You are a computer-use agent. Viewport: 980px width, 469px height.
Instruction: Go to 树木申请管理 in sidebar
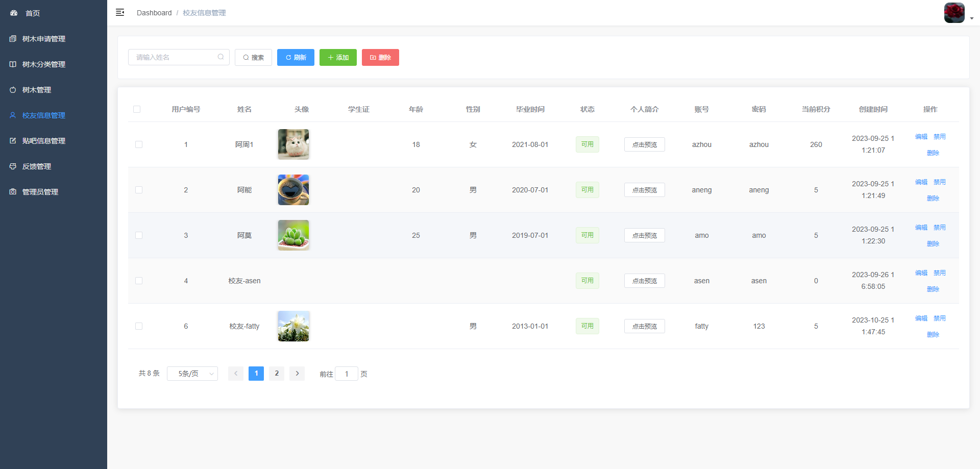click(43, 39)
